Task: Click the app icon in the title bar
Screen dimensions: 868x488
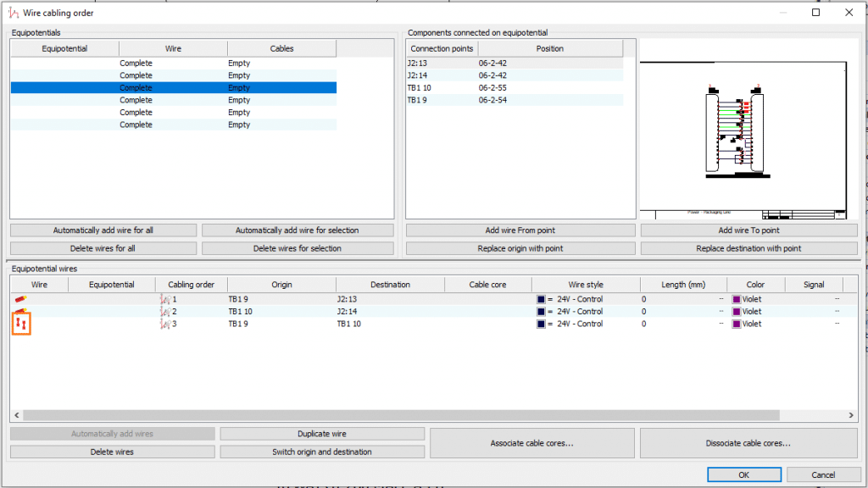Action: click(x=12, y=13)
